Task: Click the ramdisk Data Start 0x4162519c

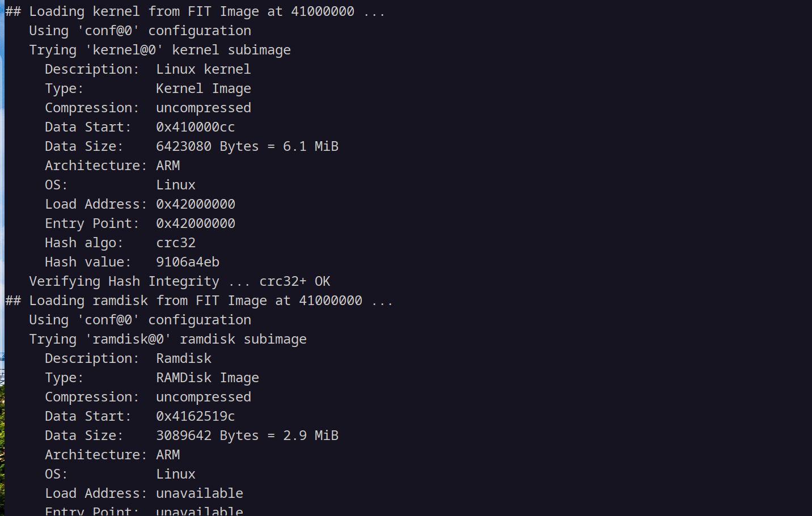Action: click(x=195, y=416)
